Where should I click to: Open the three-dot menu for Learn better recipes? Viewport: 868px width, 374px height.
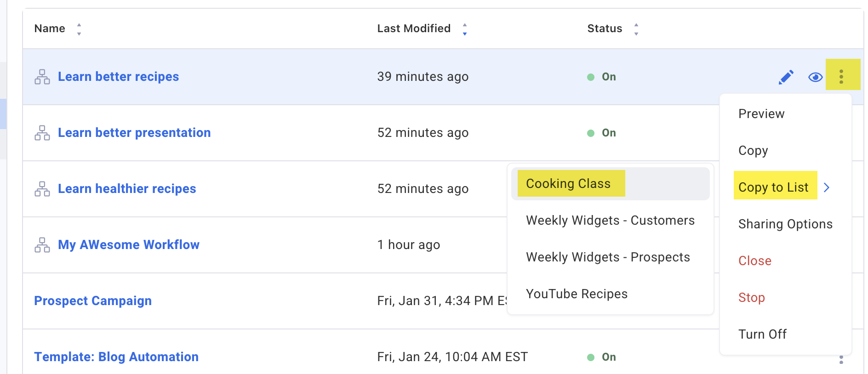click(x=841, y=76)
